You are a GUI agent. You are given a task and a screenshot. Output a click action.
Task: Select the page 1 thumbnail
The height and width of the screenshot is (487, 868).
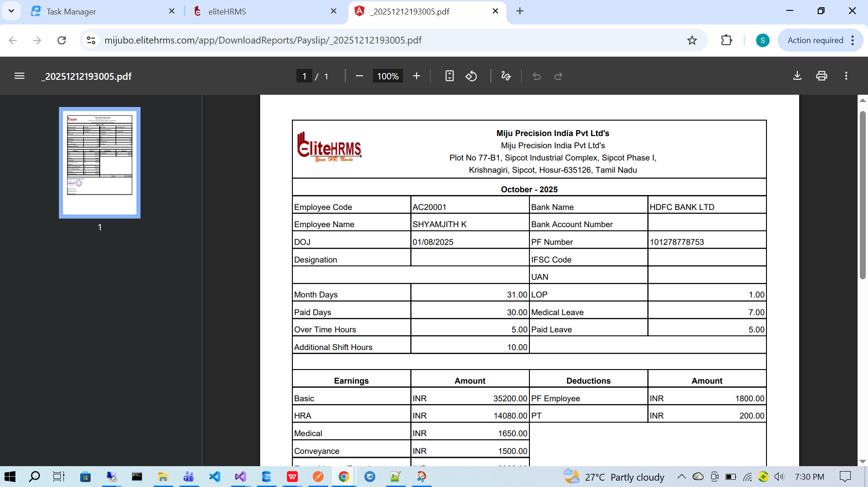pos(100,163)
